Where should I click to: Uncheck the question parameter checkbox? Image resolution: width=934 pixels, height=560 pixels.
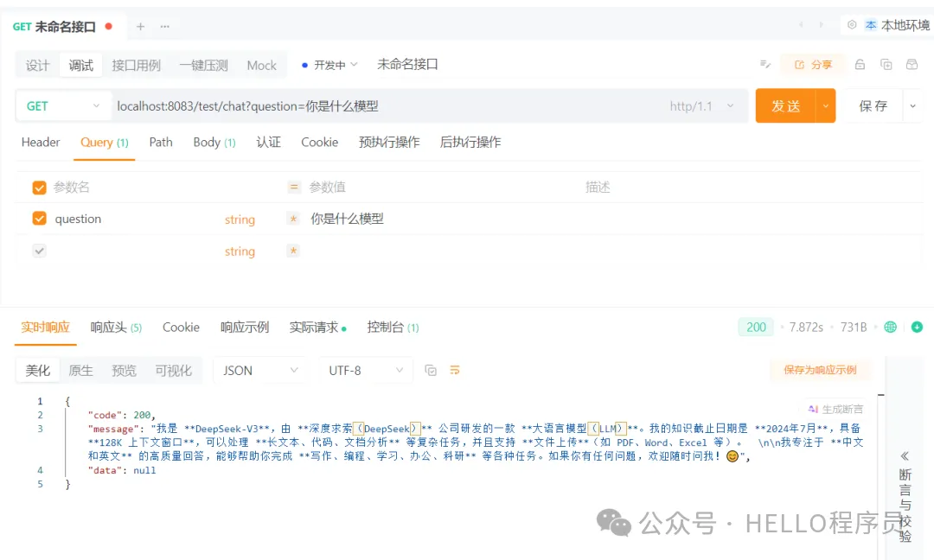pos(39,219)
